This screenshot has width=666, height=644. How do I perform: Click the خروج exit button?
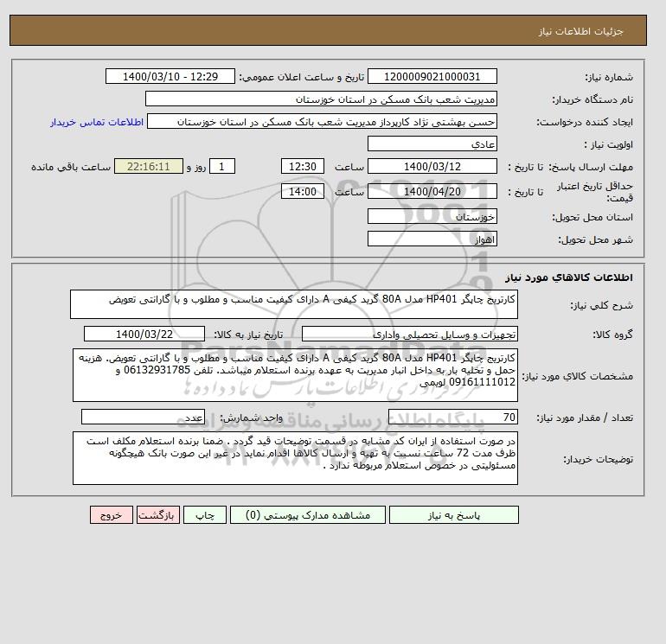(x=112, y=515)
